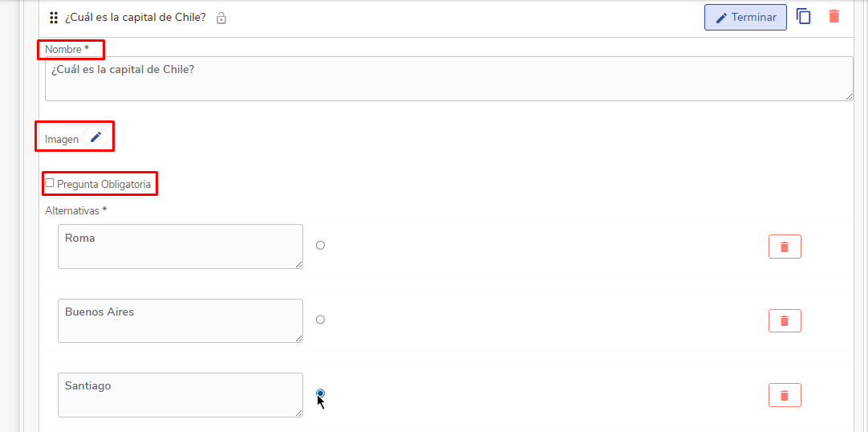Viewport: 868px width, 432px height.
Task: Click the question header title text
Action: point(135,18)
